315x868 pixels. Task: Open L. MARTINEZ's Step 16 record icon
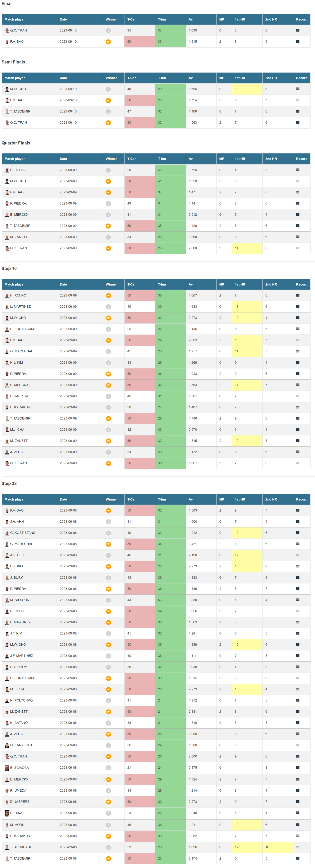click(x=298, y=307)
